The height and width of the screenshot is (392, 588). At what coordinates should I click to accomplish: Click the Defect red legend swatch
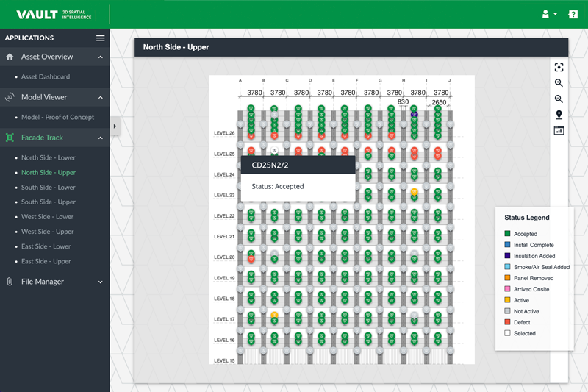tap(507, 322)
